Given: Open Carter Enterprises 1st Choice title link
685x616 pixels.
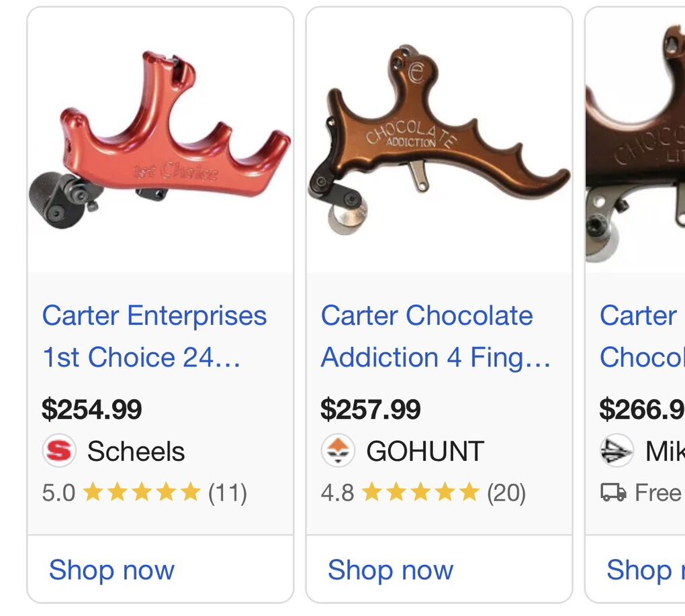Looking at the screenshot, I should 154,336.
